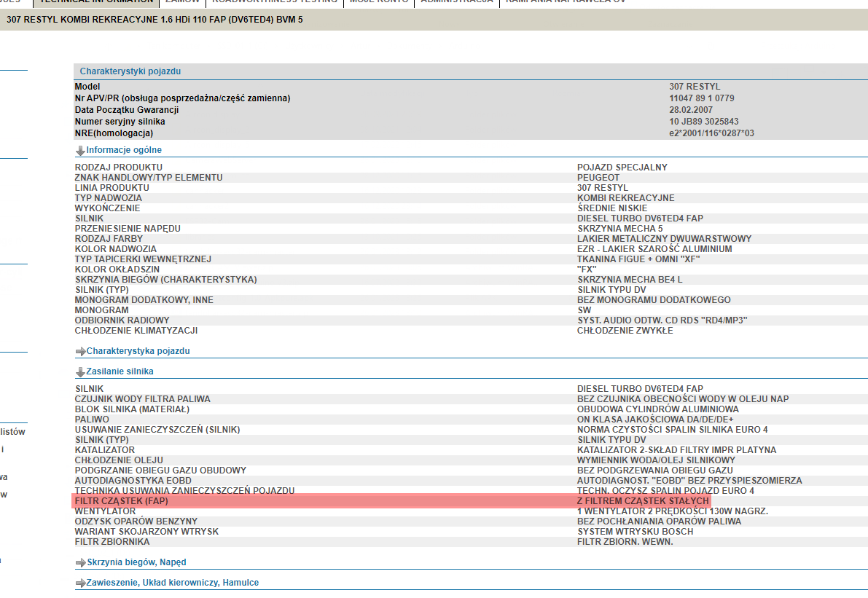Select value TKANINA FIGUE + OMNI "XF"
This screenshot has width=868, height=598.
point(638,259)
